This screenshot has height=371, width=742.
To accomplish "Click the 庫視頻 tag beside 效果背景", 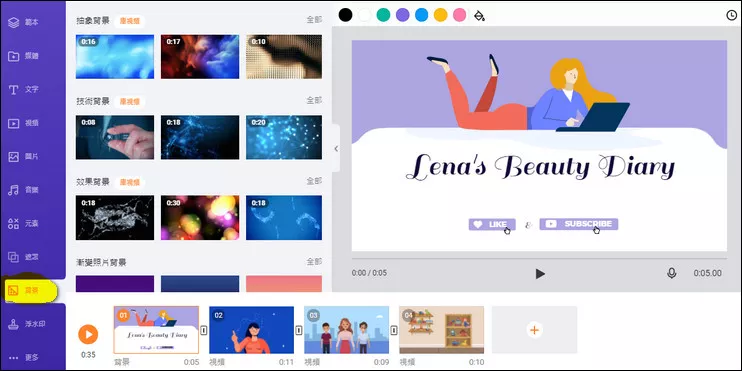I will pos(130,182).
